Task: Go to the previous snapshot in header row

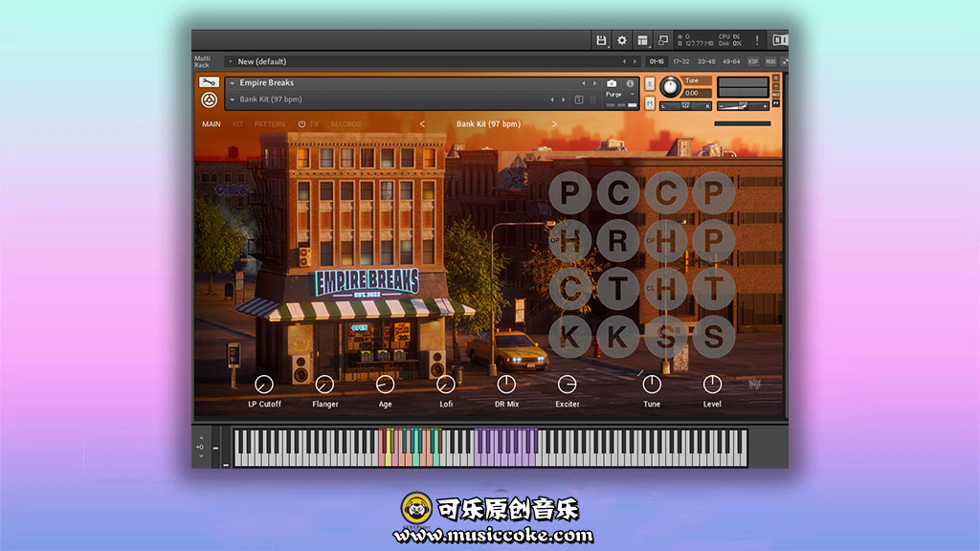Action: pyautogui.click(x=552, y=99)
